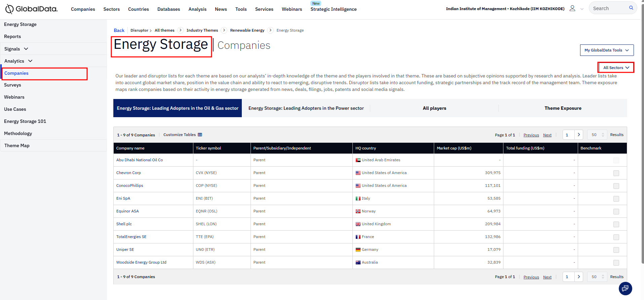Click the GlobalData logo icon
The width and height of the screenshot is (644, 300).
9,9
